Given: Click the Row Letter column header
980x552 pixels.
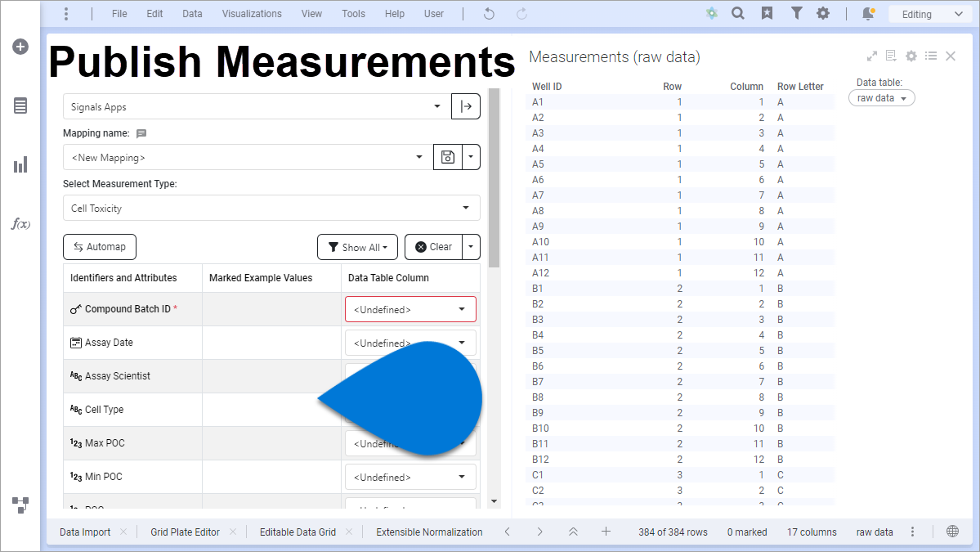Looking at the screenshot, I should point(800,86).
